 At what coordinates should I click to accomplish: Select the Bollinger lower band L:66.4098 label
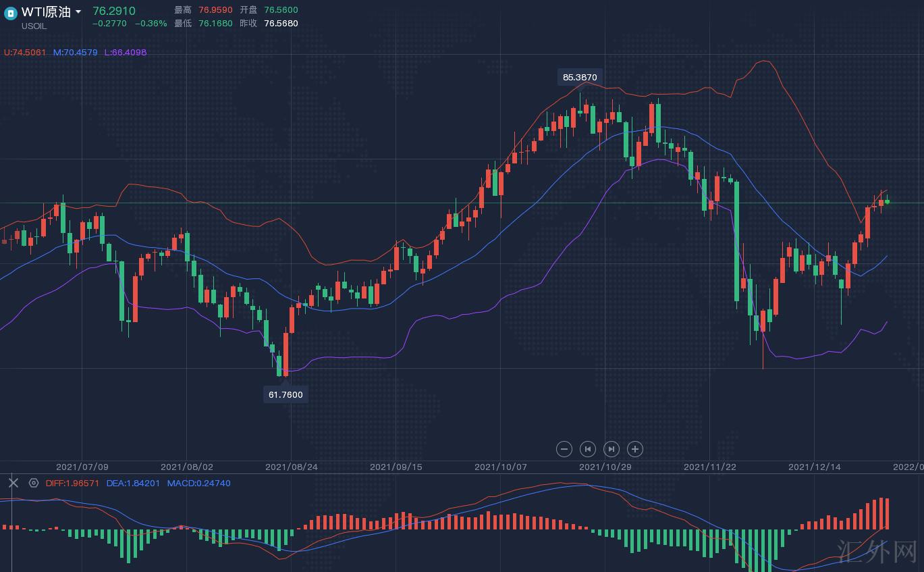click(125, 53)
